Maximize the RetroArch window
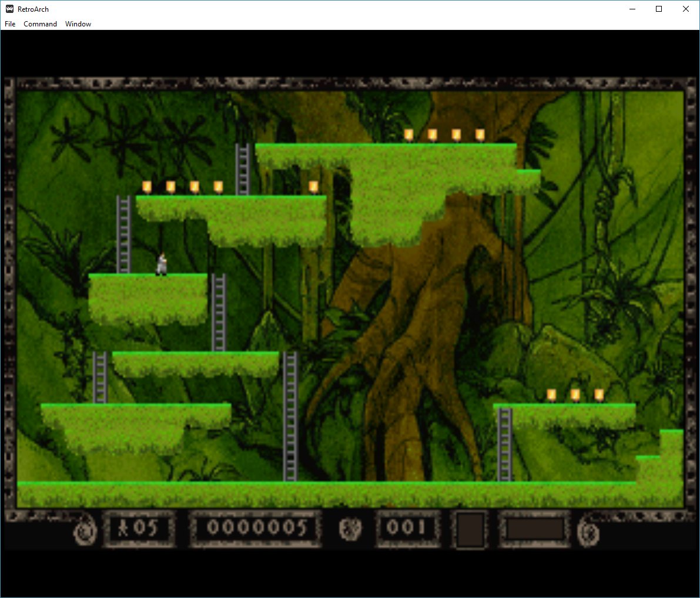Image resolution: width=700 pixels, height=598 pixels. pos(659,9)
